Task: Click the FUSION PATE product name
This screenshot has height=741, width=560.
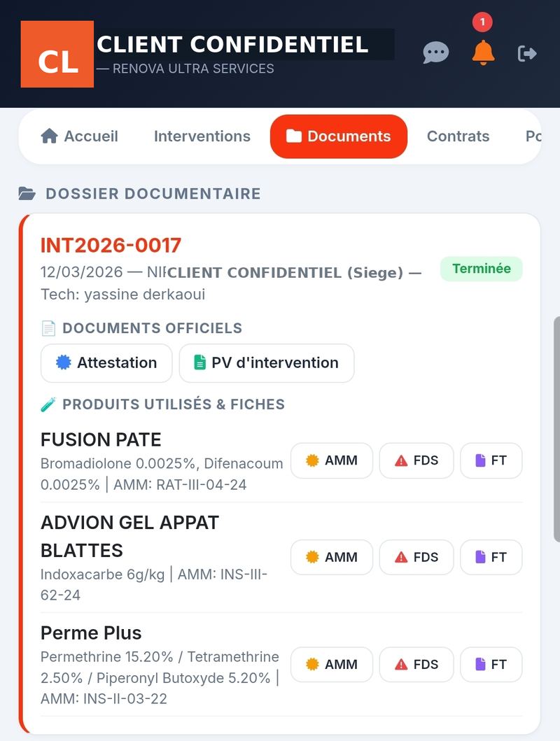Action: [101, 439]
